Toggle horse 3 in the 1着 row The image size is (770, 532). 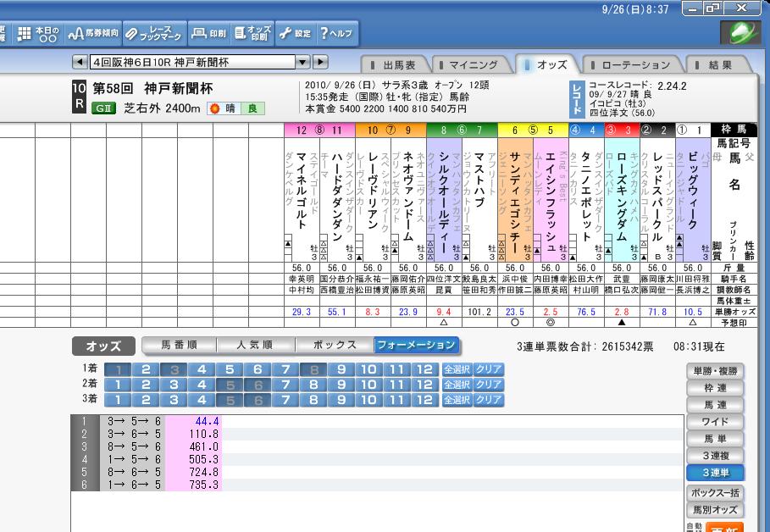[174, 369]
